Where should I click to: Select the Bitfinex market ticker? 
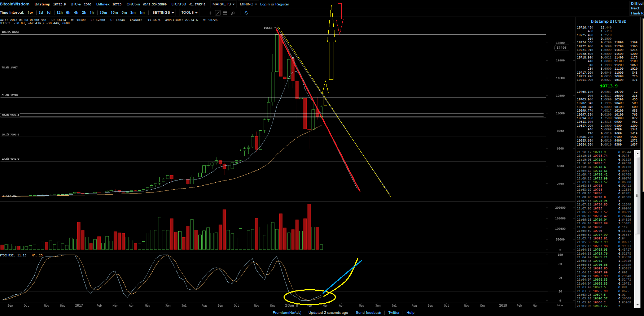coord(109,4)
